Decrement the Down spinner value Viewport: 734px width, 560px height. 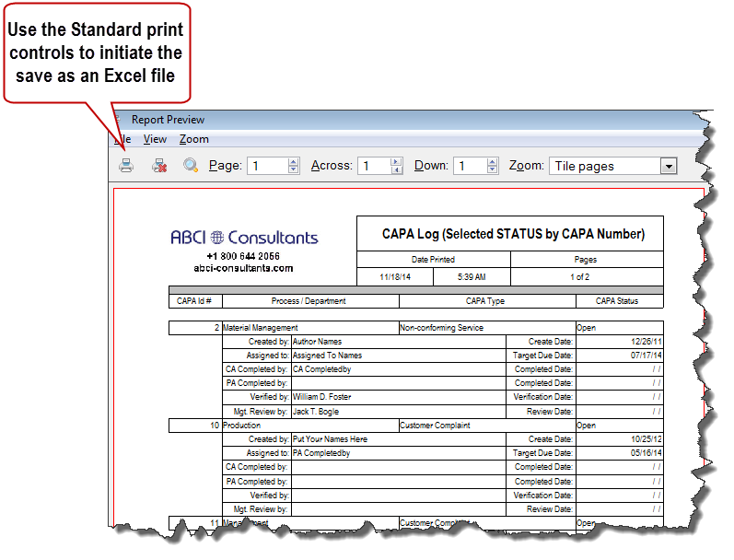(x=492, y=170)
